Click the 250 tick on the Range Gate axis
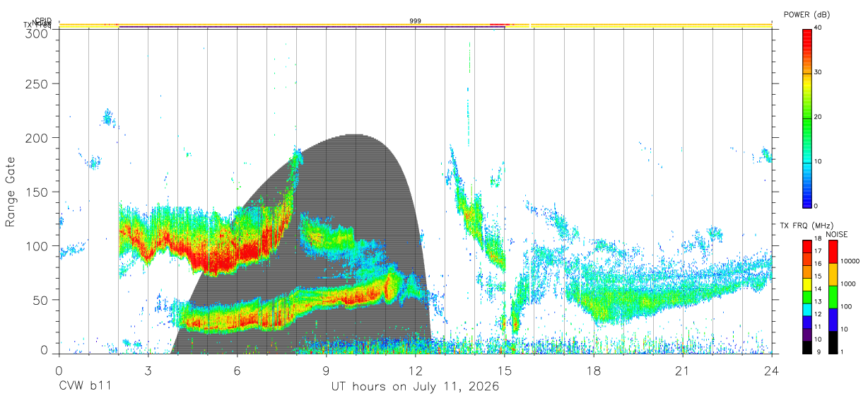Viewport: 868px width, 401px height. [x=37, y=83]
